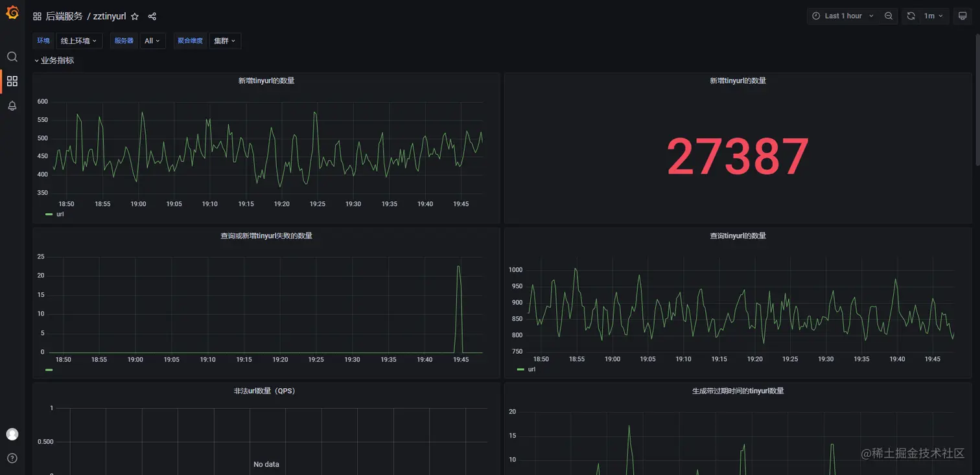Image resolution: width=980 pixels, height=475 pixels.
Task: Click the dashboard grid icon beside 后端服务
Action: [x=37, y=16]
